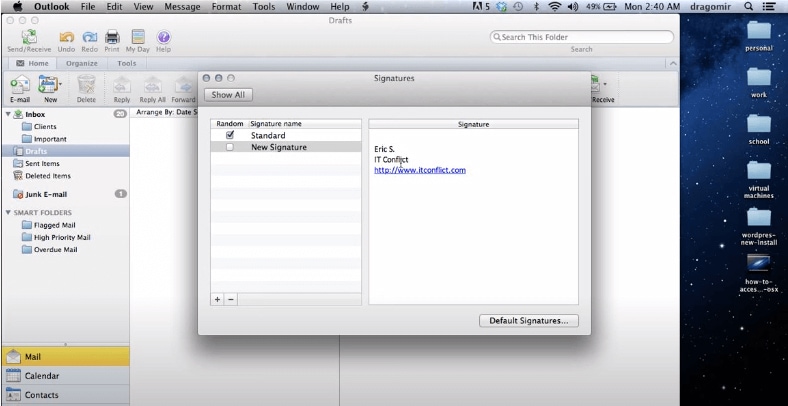Click the Forward ribbon icon
Viewport: 788px width, 406px height.
[183, 85]
